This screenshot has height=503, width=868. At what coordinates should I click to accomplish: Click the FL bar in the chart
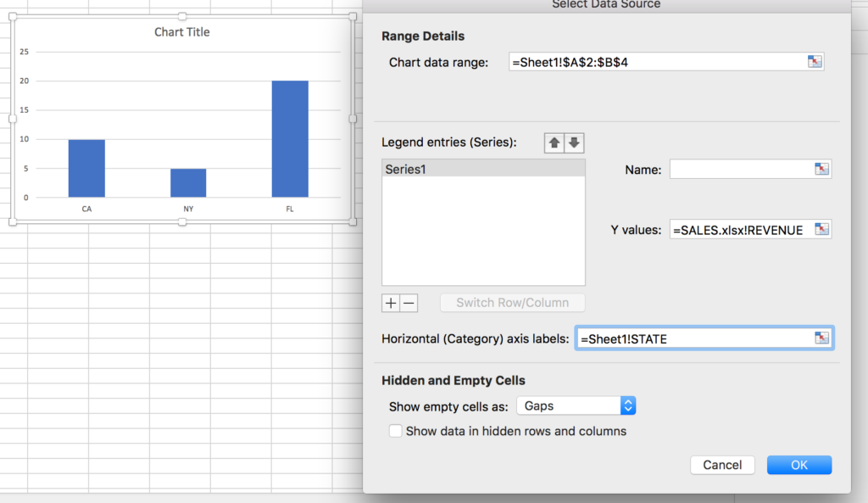290,139
